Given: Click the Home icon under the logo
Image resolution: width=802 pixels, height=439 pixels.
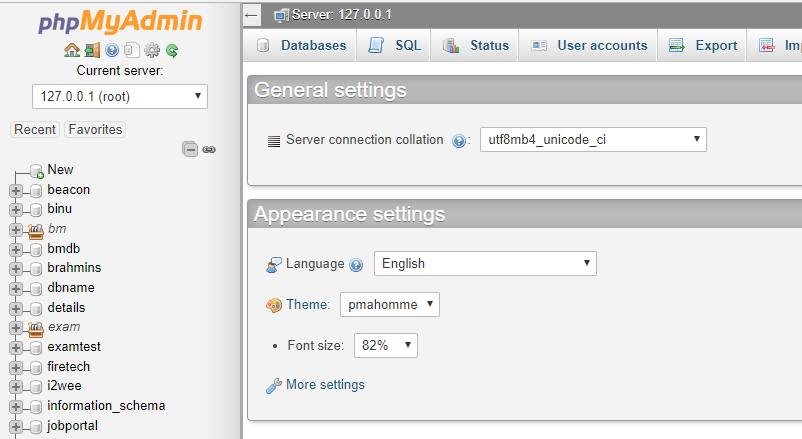Looking at the screenshot, I should tap(71, 50).
